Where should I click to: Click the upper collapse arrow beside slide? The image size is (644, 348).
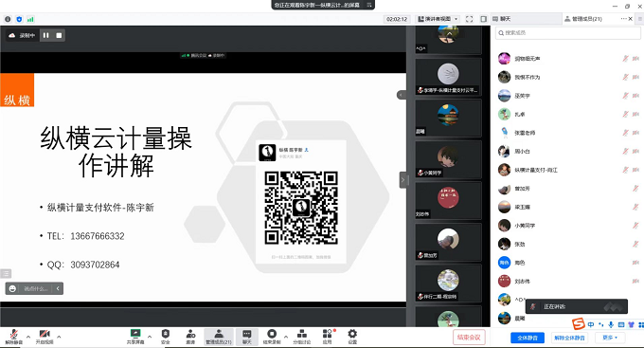point(402,95)
